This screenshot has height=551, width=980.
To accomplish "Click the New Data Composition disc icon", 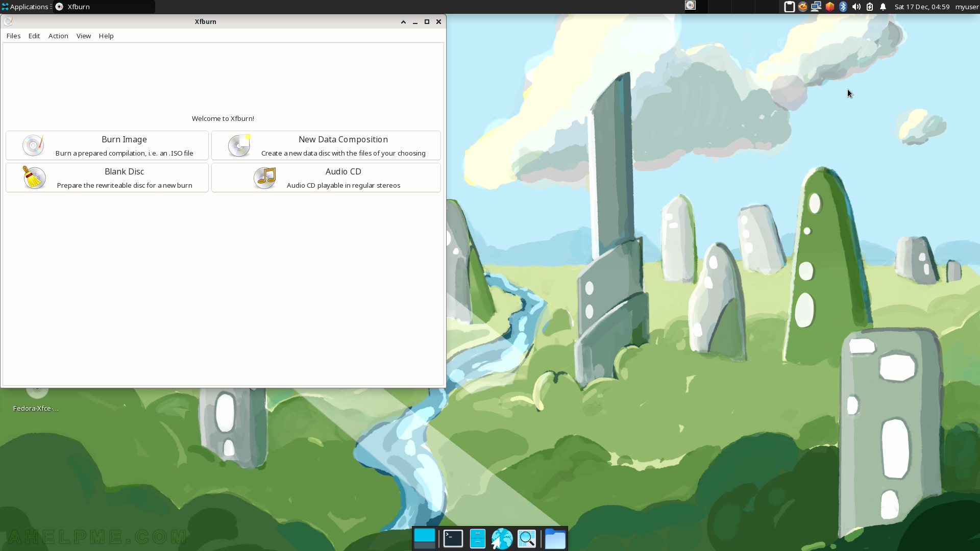I will pos(239,145).
